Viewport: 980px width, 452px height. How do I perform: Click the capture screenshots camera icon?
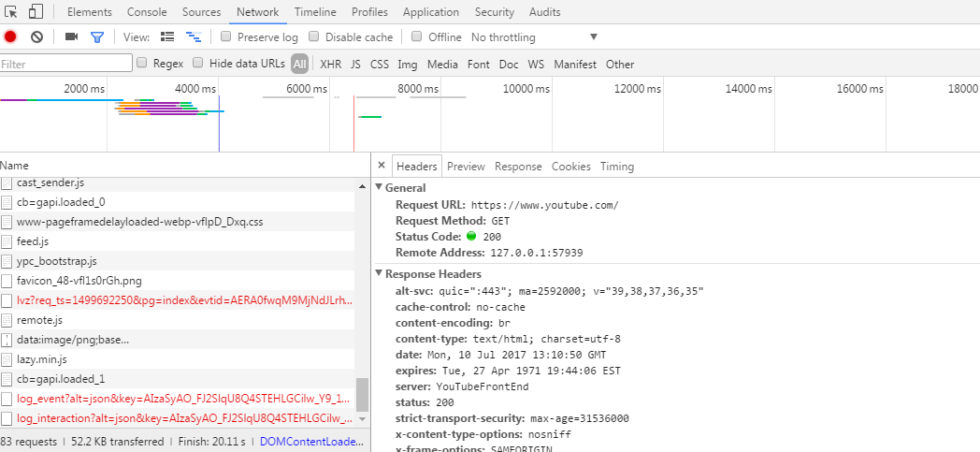(x=71, y=37)
